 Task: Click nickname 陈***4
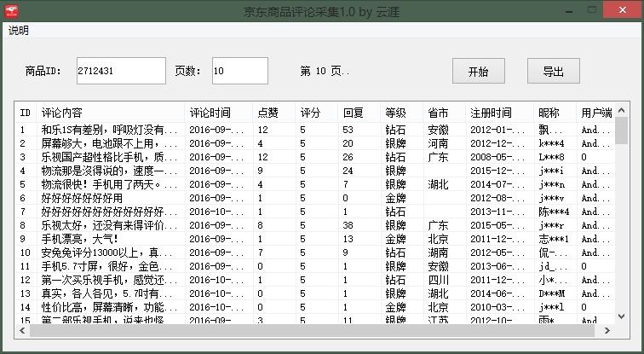pyautogui.click(x=554, y=212)
